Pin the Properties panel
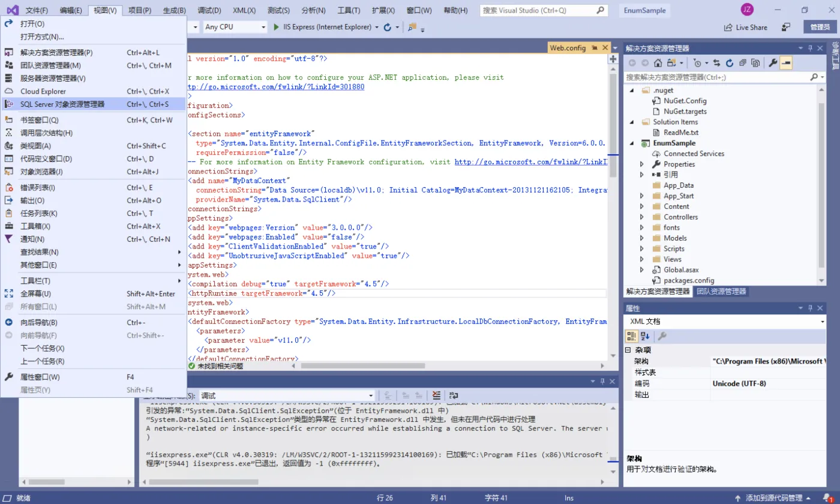 tap(810, 308)
